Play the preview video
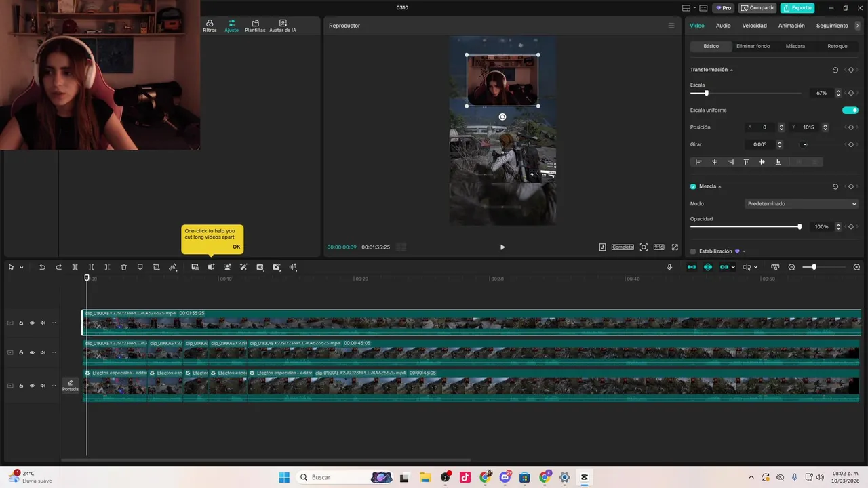The image size is (868, 488). (502, 247)
